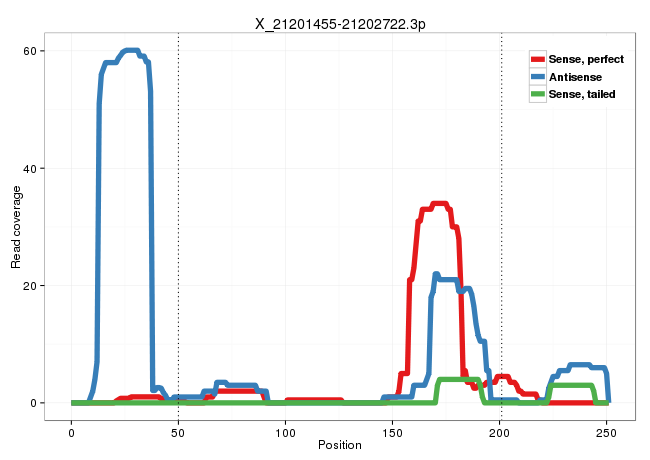This screenshot has width=650, height=460.
Task: Click the vertical dotted line at position 50
Action: [x=178, y=220]
